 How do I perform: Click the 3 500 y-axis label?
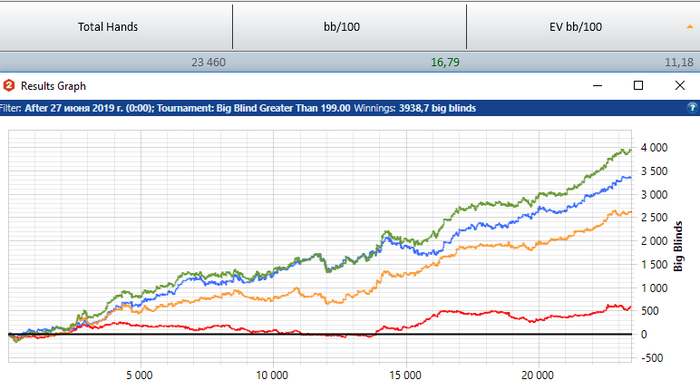[x=654, y=171]
